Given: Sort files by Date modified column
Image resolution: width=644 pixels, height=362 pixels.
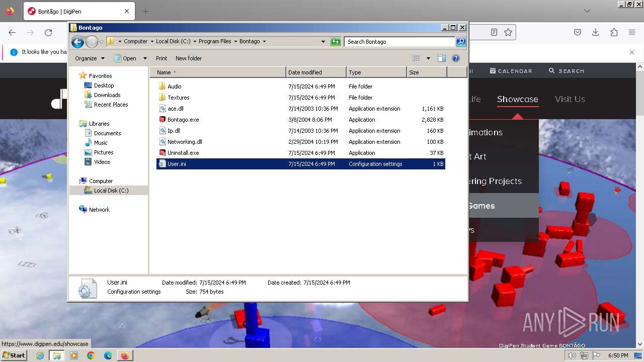Looking at the screenshot, I should pyautogui.click(x=316, y=72).
